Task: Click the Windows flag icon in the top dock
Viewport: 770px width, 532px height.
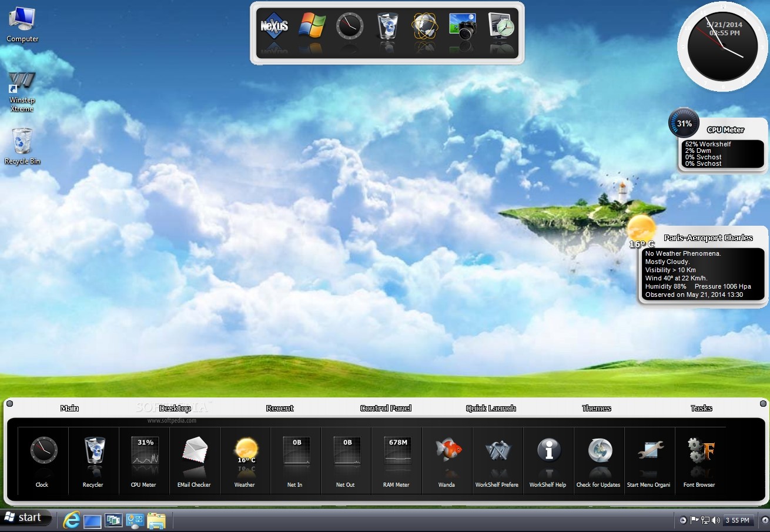Action: click(312, 26)
